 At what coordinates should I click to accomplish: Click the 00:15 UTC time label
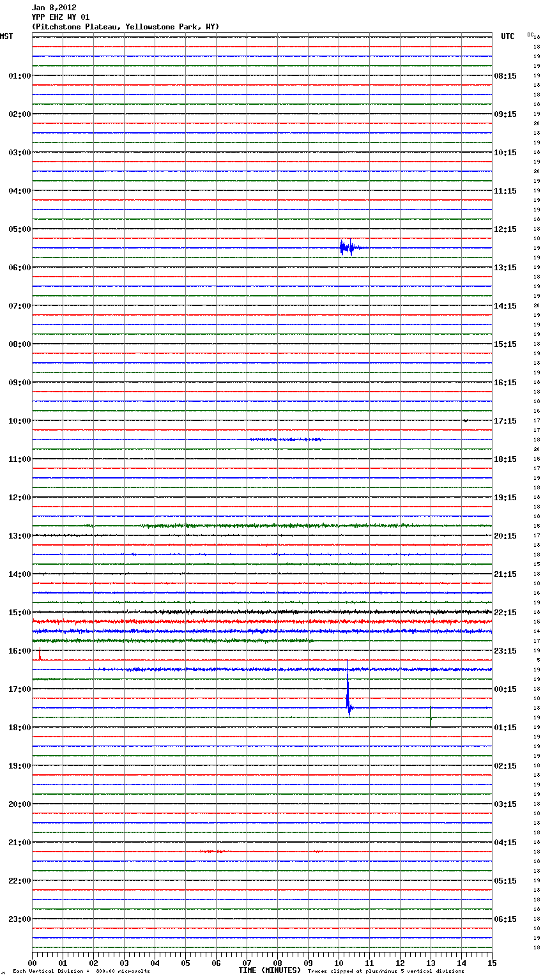tap(505, 689)
